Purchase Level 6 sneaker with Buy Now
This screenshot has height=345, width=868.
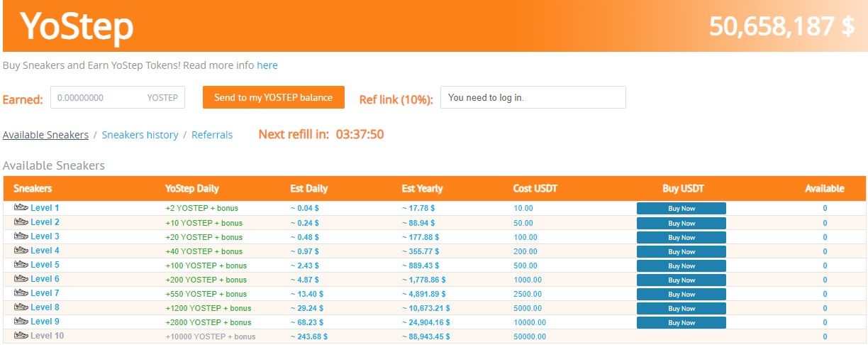click(x=681, y=280)
